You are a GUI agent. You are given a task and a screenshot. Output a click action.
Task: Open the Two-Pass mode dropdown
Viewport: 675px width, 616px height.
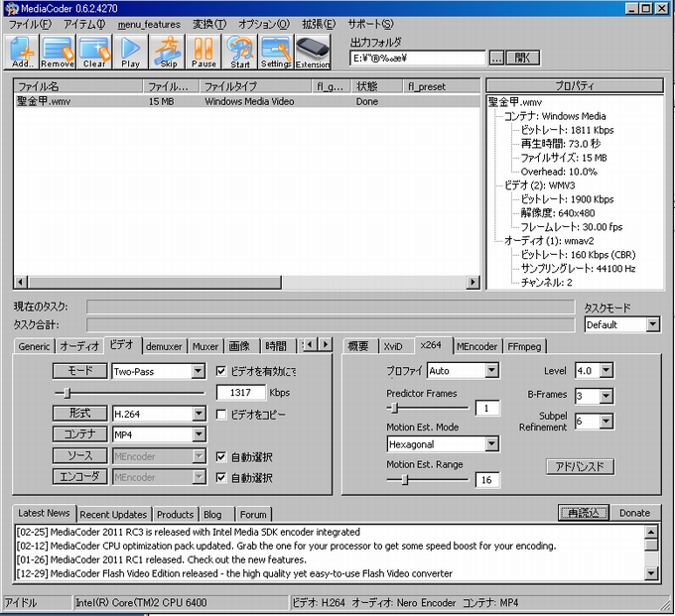click(198, 371)
